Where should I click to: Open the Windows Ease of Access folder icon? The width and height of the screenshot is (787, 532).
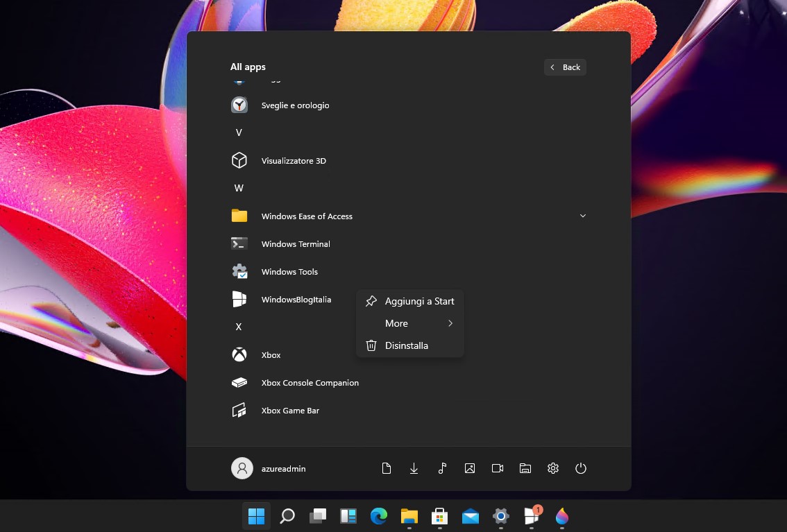(x=239, y=216)
